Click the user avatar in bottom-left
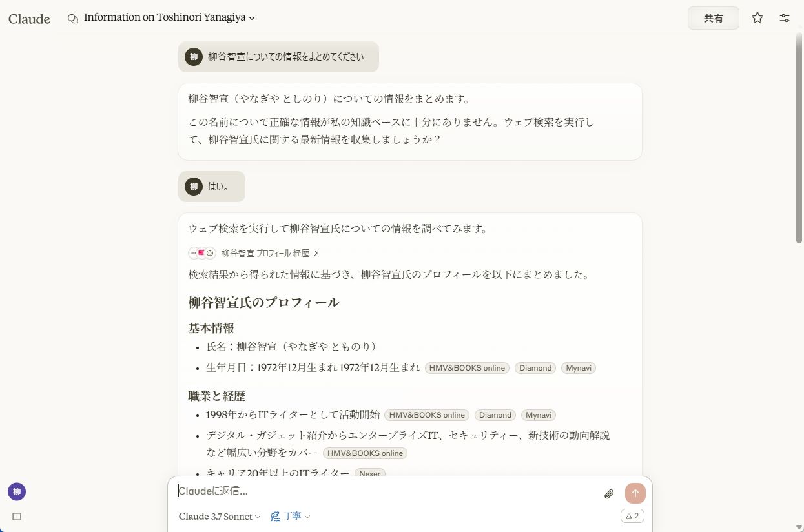 click(17, 492)
